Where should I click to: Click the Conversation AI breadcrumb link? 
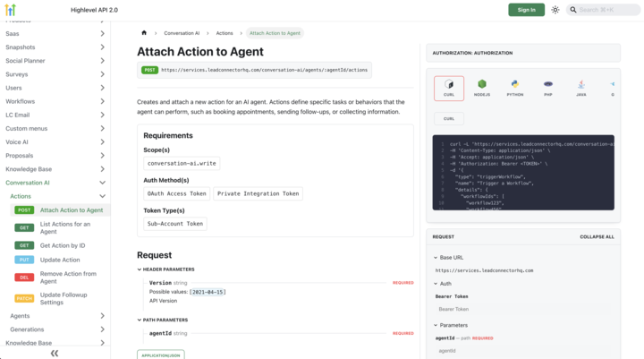pos(182,33)
